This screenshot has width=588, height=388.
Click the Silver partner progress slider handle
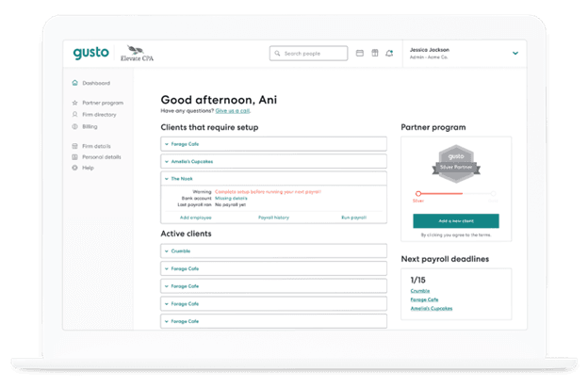tap(418, 193)
